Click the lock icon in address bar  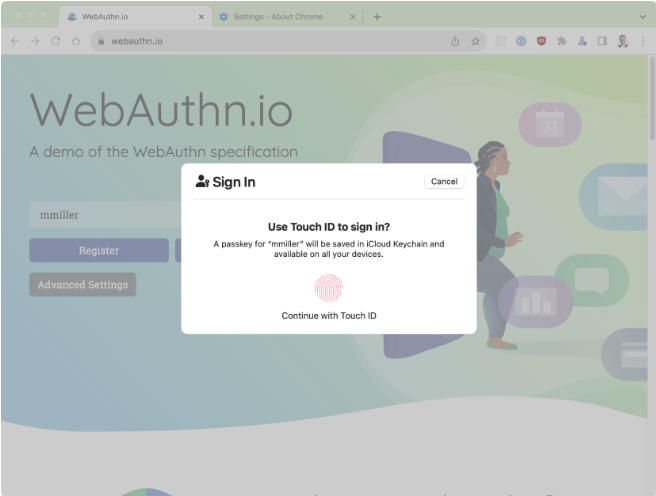(101, 41)
